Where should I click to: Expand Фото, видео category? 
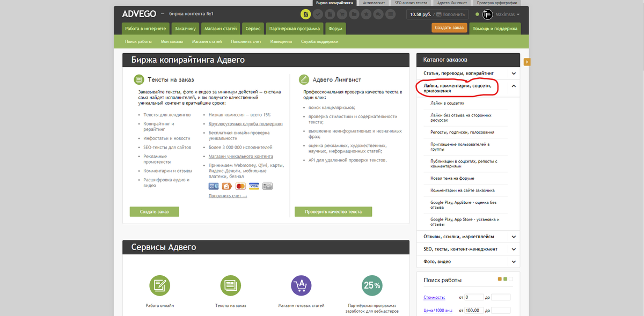[514, 262]
